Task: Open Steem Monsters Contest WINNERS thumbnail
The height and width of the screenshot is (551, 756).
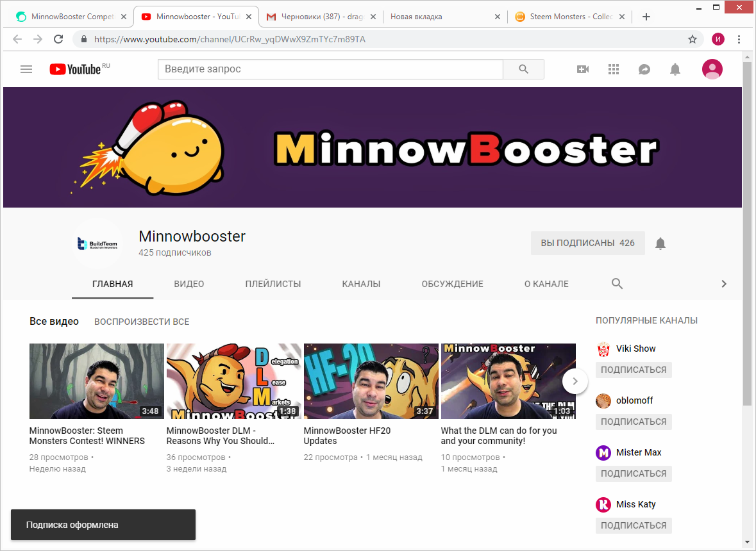Action: (x=96, y=381)
